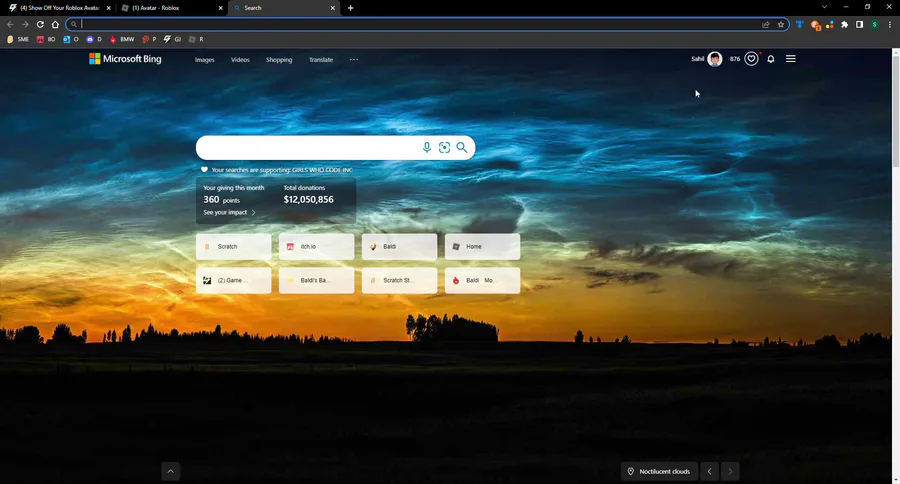Open the Scratch St... quick link tile
900x484 pixels.
coord(399,280)
